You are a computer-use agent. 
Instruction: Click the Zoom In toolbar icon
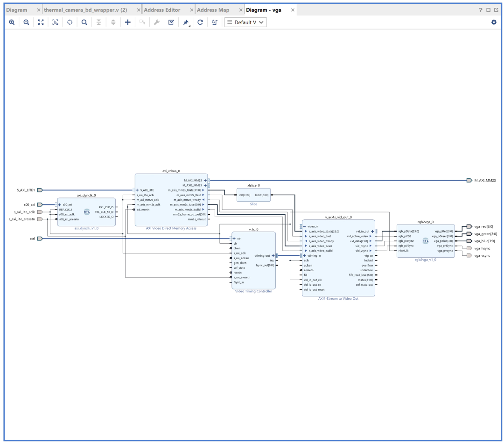tap(12, 22)
